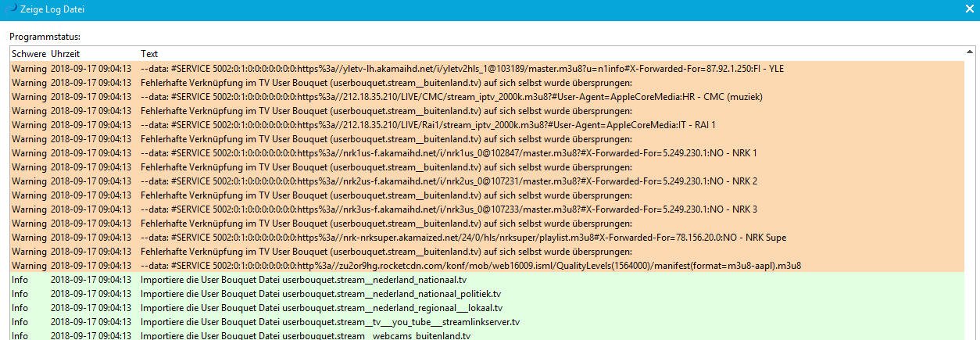Sort by the Schwere column header

(x=29, y=54)
